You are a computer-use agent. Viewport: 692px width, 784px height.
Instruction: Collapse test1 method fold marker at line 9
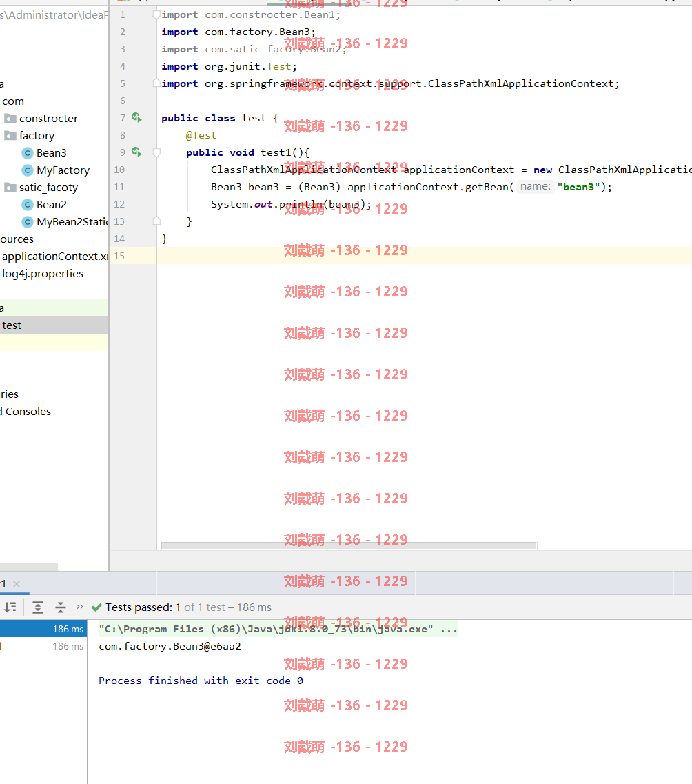pyautogui.click(x=156, y=152)
